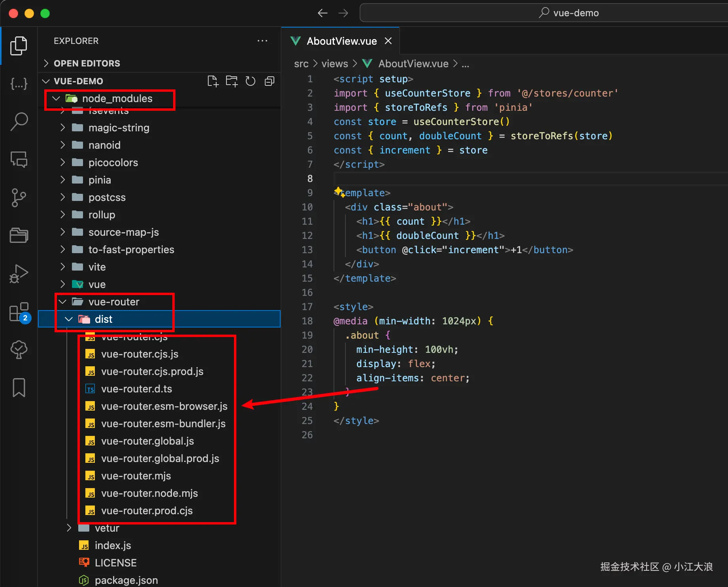This screenshot has width=728, height=587.
Task: Click the views breadcrumb segment
Action: click(x=334, y=64)
